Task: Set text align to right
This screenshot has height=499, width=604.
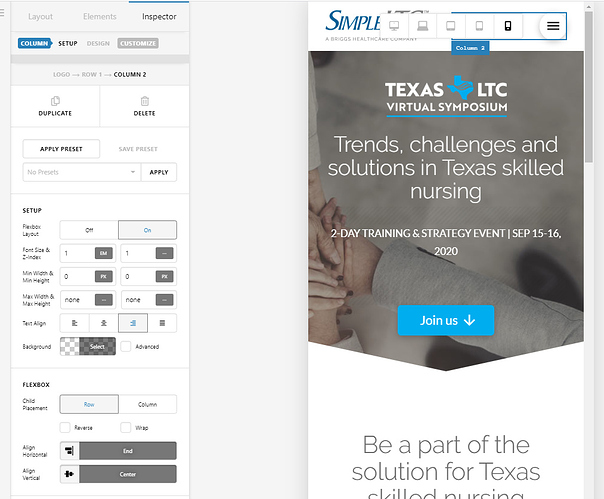Action: pos(133,323)
